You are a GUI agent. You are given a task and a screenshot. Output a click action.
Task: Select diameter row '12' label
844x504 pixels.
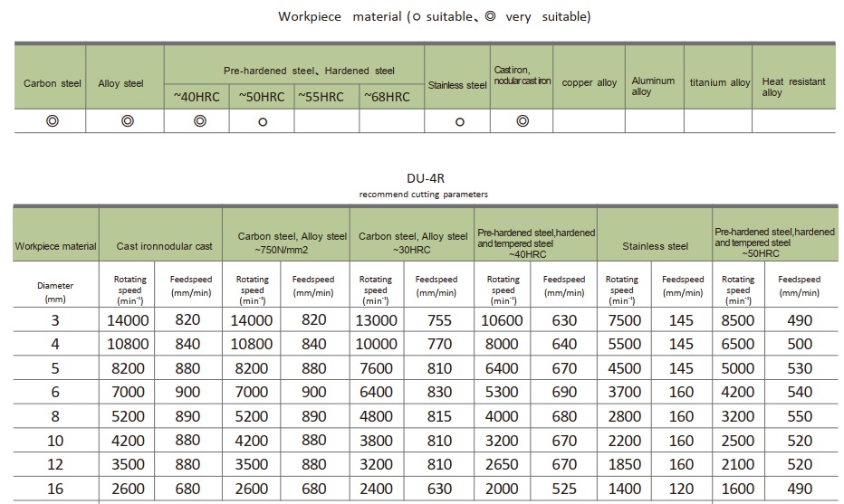pyautogui.click(x=55, y=465)
